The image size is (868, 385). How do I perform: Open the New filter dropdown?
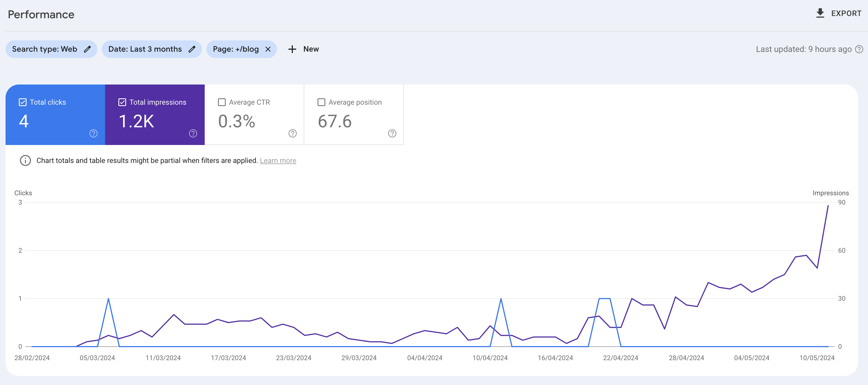coord(303,49)
